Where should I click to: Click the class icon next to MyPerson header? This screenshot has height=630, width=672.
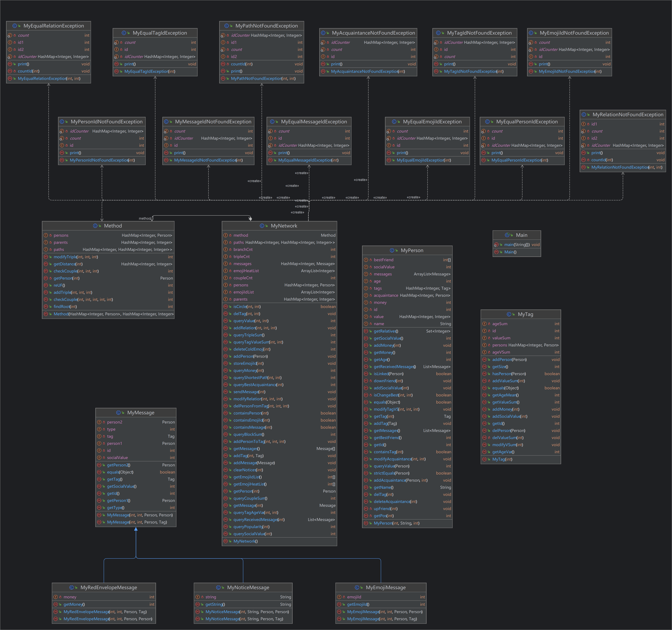coord(392,250)
